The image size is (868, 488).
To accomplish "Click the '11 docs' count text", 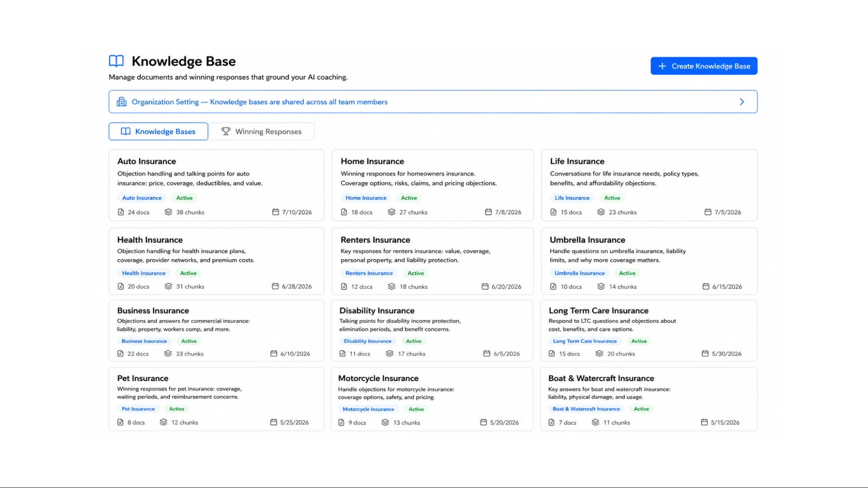I will 359,354.
